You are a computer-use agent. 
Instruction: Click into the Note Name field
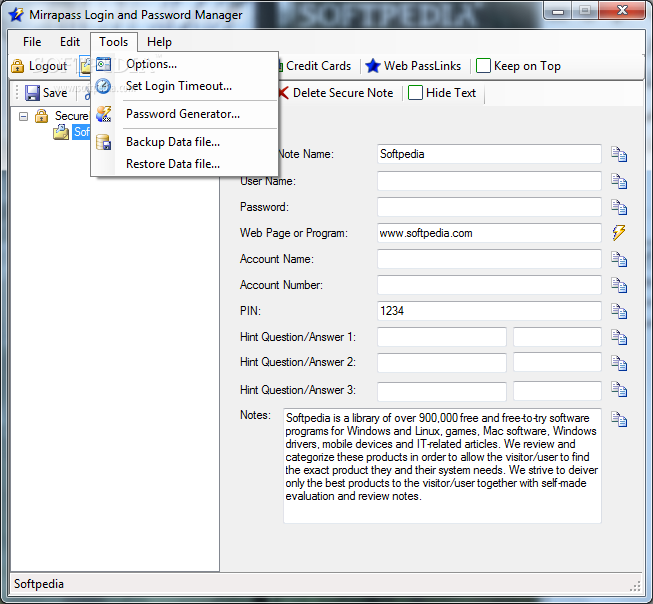(489, 154)
